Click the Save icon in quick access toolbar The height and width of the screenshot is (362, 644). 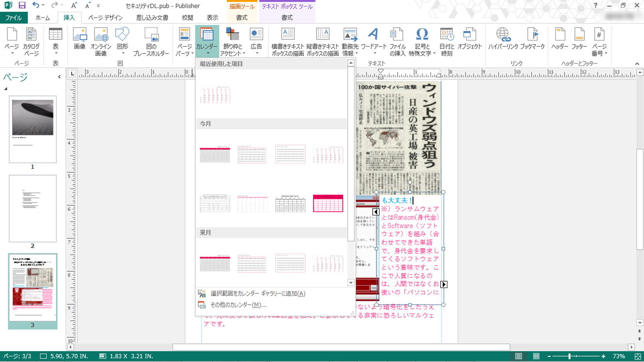click(22, 5)
